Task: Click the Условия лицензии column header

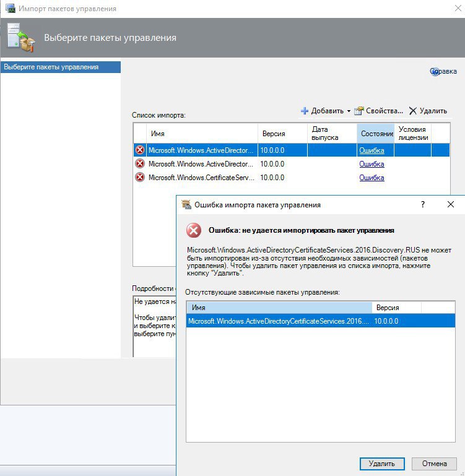Action: coord(413,134)
